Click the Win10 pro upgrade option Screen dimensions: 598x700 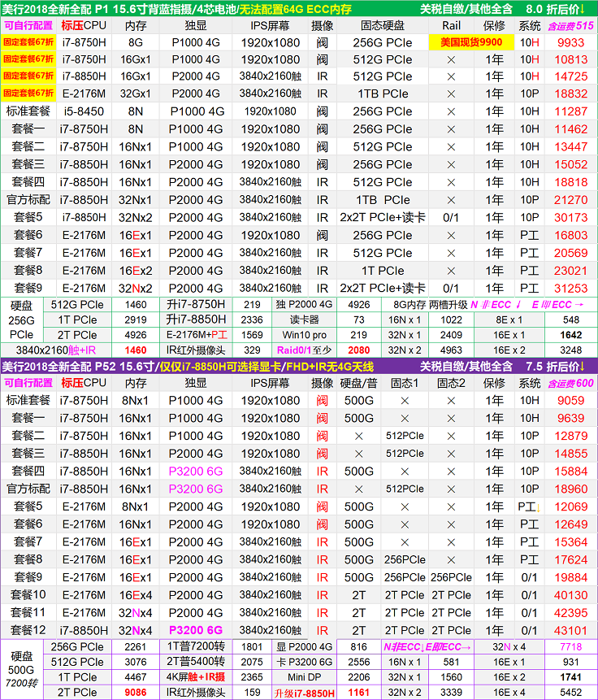point(303,335)
